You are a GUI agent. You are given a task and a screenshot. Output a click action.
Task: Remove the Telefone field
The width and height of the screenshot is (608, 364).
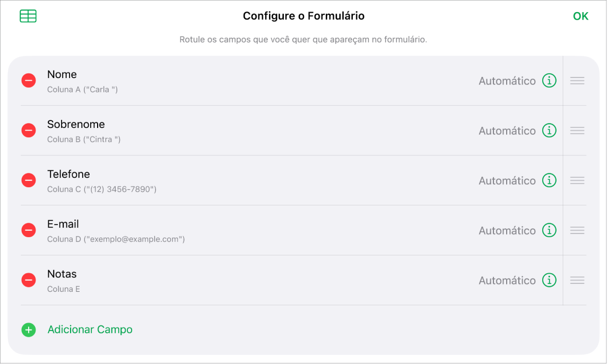(28, 180)
